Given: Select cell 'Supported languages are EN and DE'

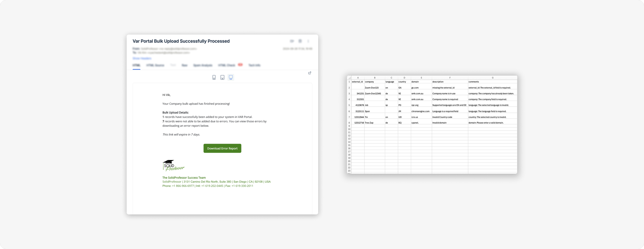Looking at the screenshot, I should pos(450,104).
